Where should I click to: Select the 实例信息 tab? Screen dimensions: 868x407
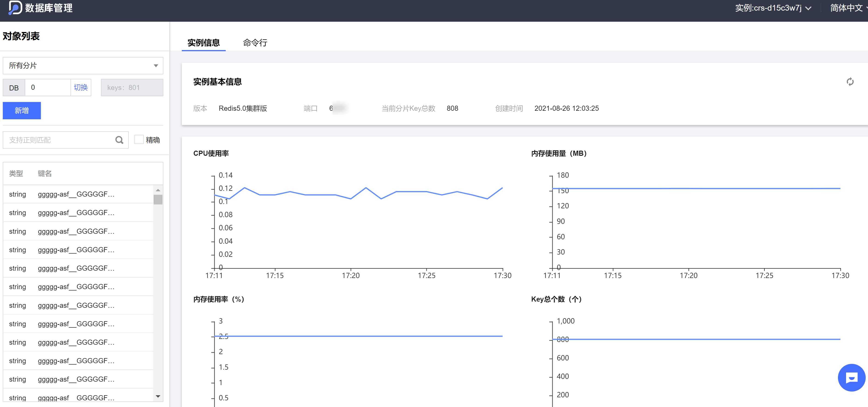(x=204, y=43)
